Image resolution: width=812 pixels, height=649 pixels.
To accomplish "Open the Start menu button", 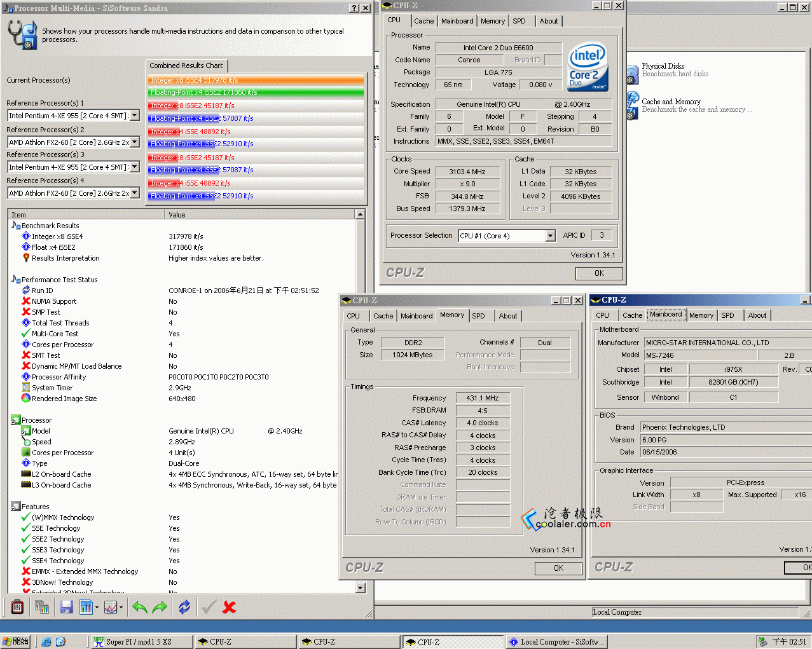I will pyautogui.click(x=16, y=642).
